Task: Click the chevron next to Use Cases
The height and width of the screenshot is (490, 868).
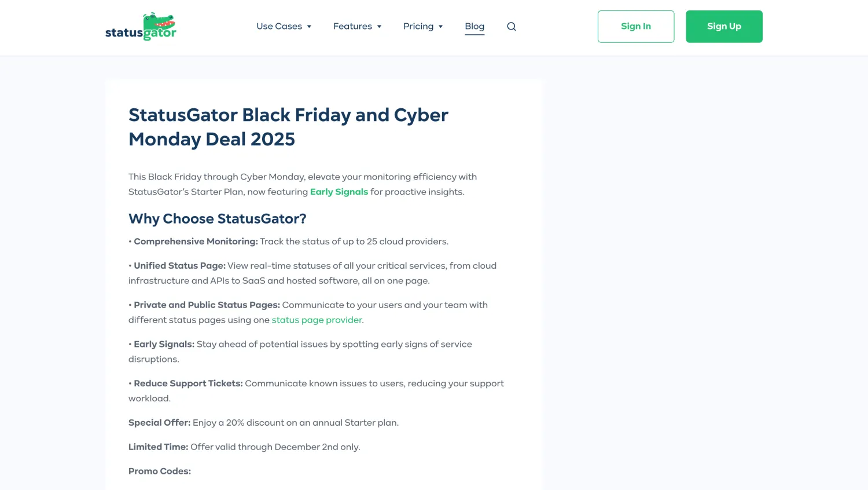Action: [x=309, y=26]
